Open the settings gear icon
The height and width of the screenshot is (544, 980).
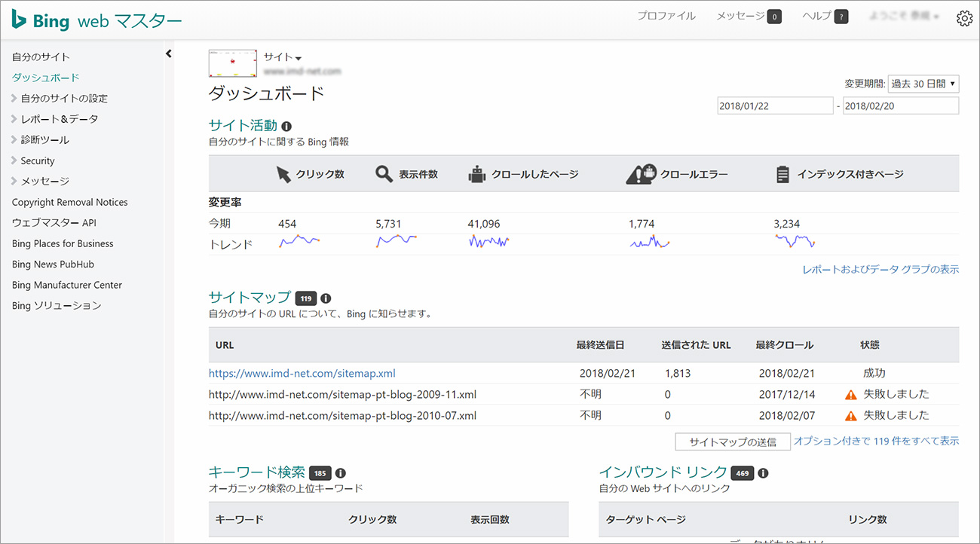pos(964,19)
